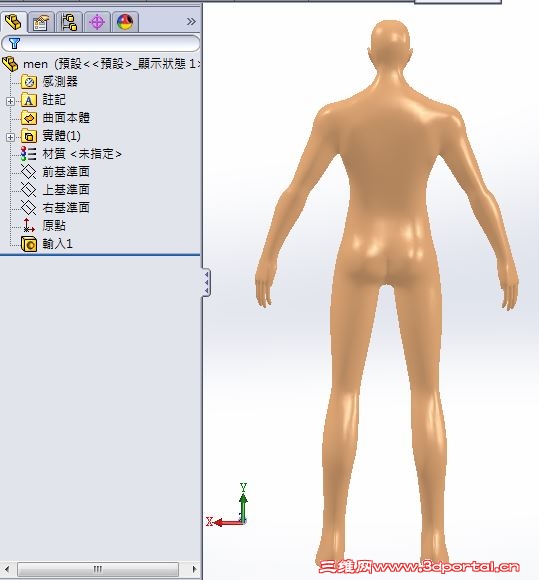This screenshot has height=580, width=539.
Task: Select the 感測器 folder icon
Action: point(28,82)
